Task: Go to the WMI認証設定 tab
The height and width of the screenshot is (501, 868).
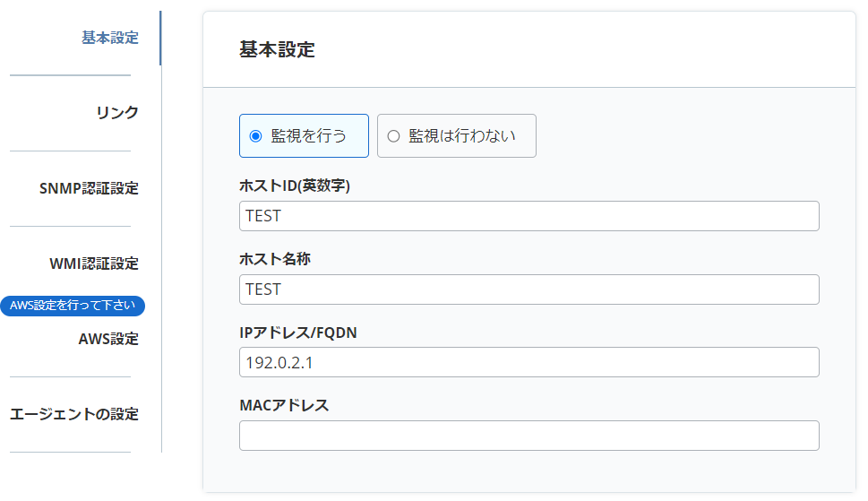Action: pos(94,263)
